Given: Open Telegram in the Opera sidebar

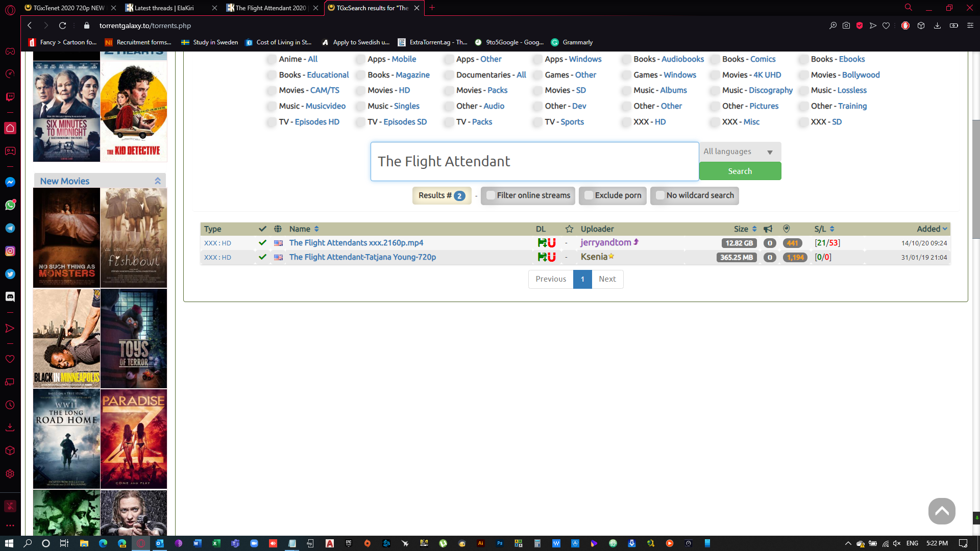Looking at the screenshot, I should pos(10,228).
